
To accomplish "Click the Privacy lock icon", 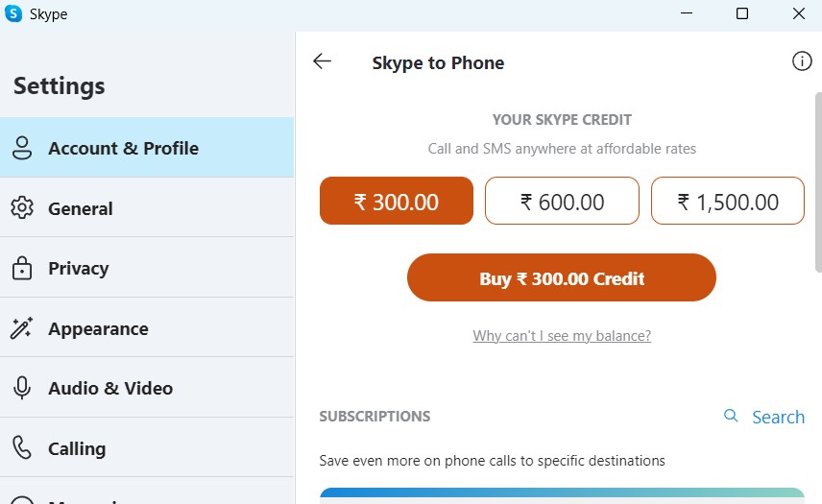I will [21, 269].
